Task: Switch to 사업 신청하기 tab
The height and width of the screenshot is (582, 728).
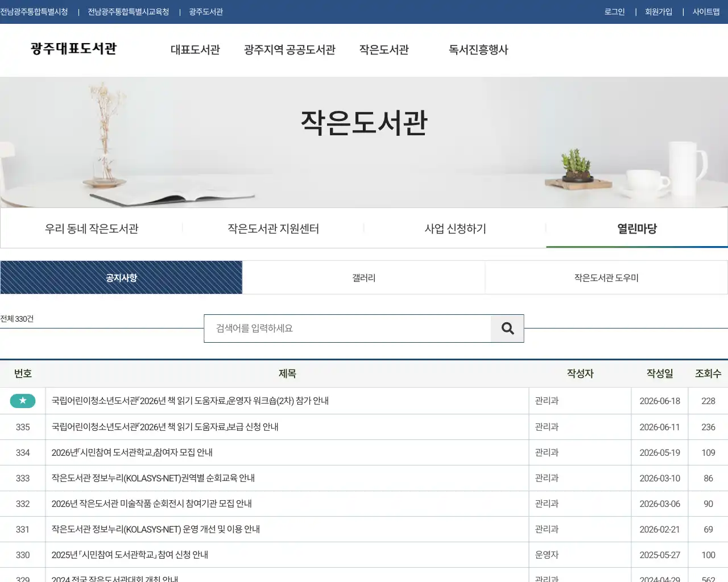Action: [455, 228]
